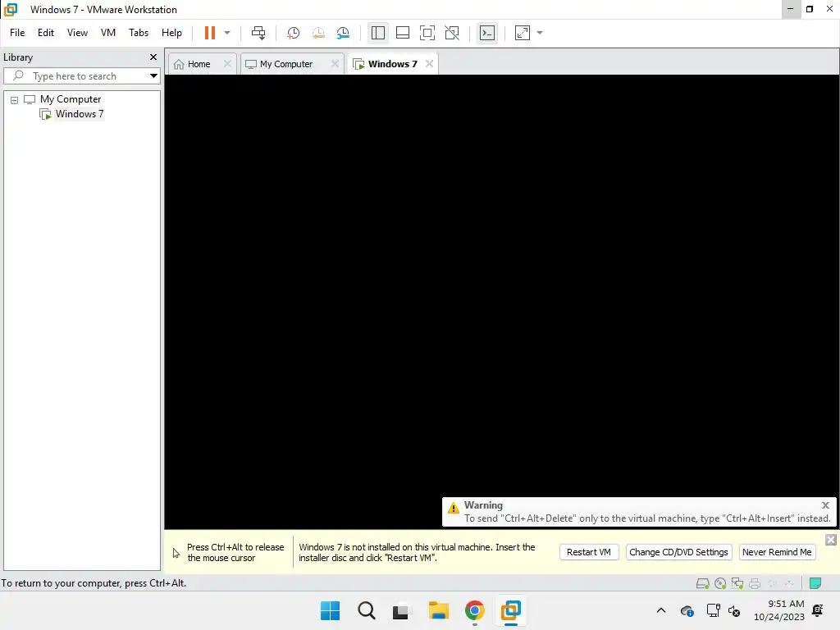Click Change CD/DVD Settings button
The height and width of the screenshot is (630, 840).
coord(678,552)
